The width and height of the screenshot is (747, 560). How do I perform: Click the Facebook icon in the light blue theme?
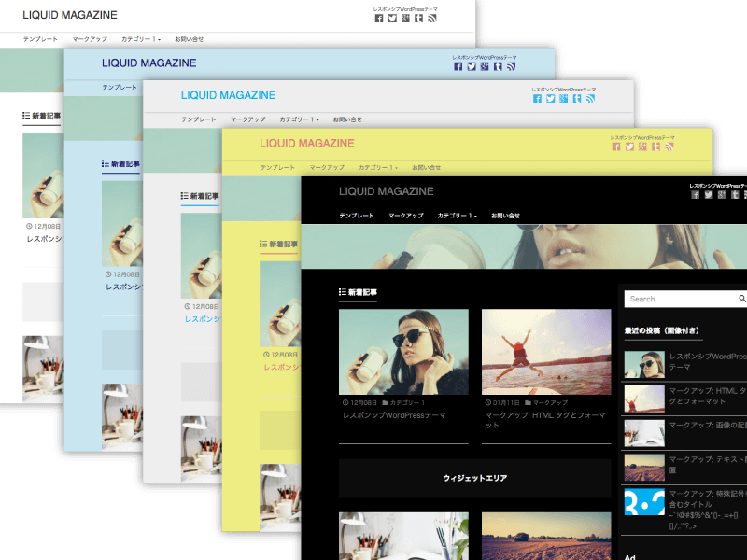[x=458, y=66]
